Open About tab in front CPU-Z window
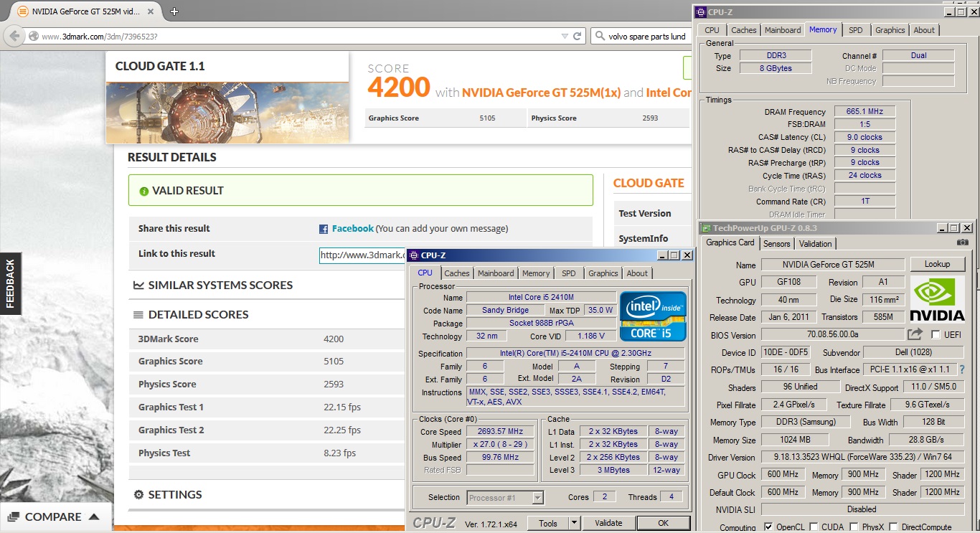Screen dimensions: 980x533 tap(637, 273)
